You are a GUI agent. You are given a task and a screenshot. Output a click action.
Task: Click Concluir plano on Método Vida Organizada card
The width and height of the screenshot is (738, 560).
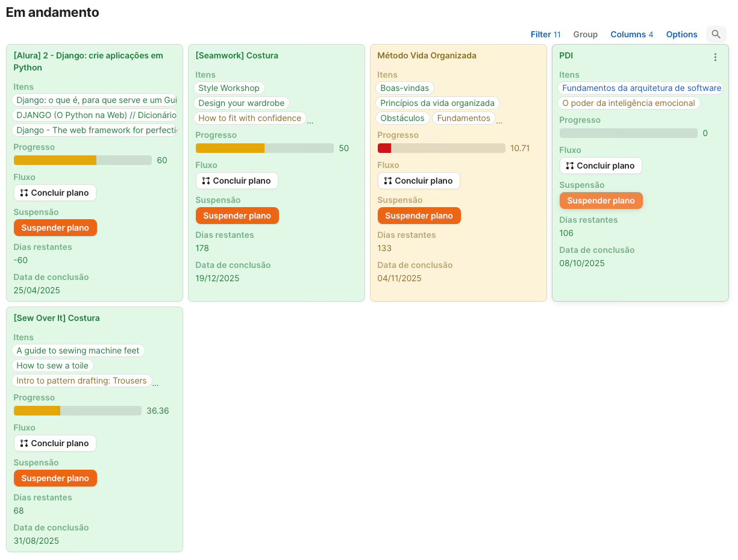[419, 181]
